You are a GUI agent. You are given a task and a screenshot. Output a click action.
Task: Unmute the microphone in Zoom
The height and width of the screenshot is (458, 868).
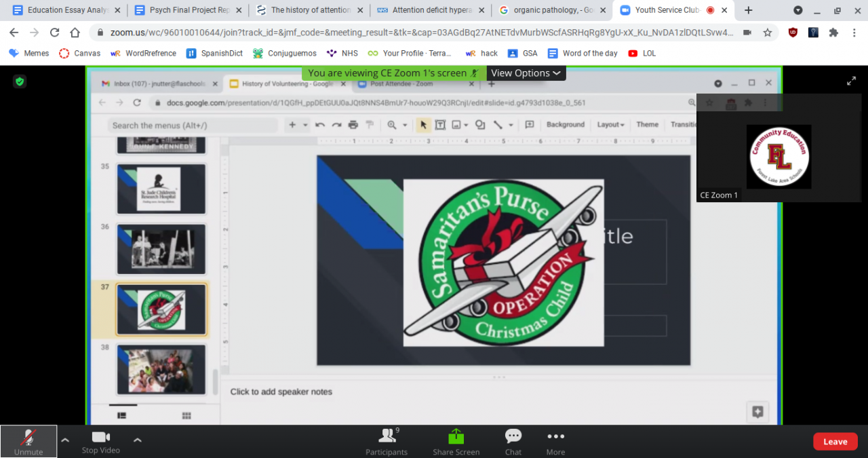(28, 441)
